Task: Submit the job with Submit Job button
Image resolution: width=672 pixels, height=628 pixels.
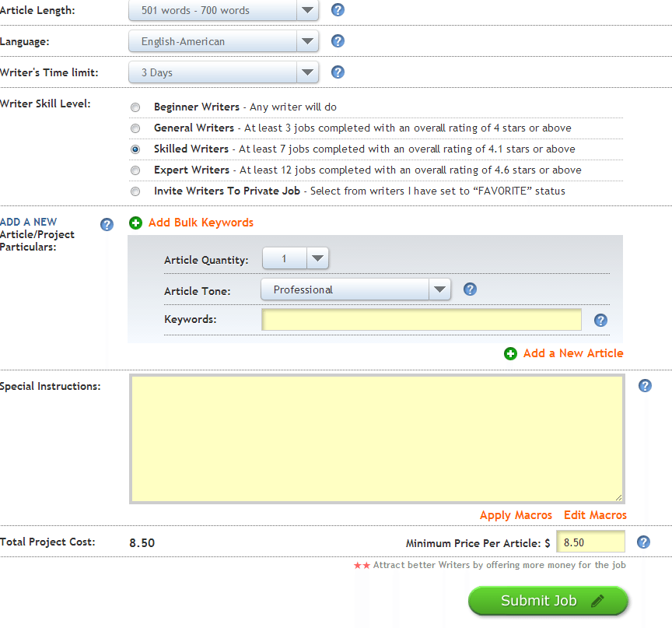Action: point(548,601)
